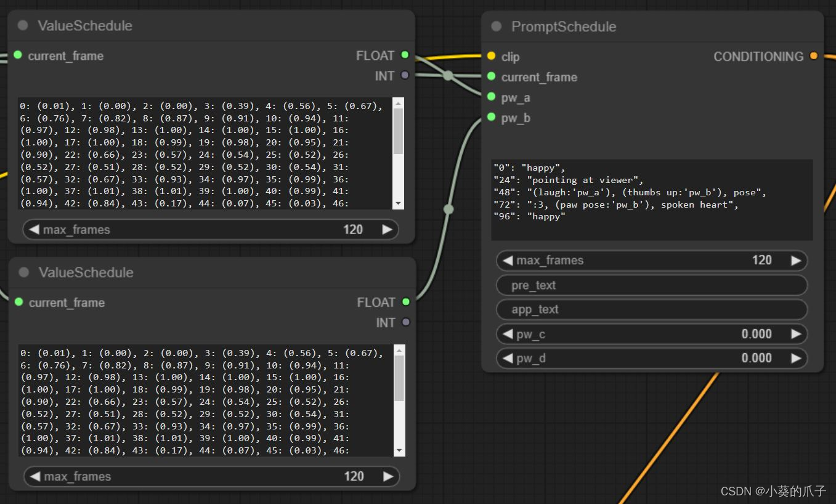The image size is (836, 504).
Task: Decrease the pw_c value
Action: pyautogui.click(x=508, y=334)
